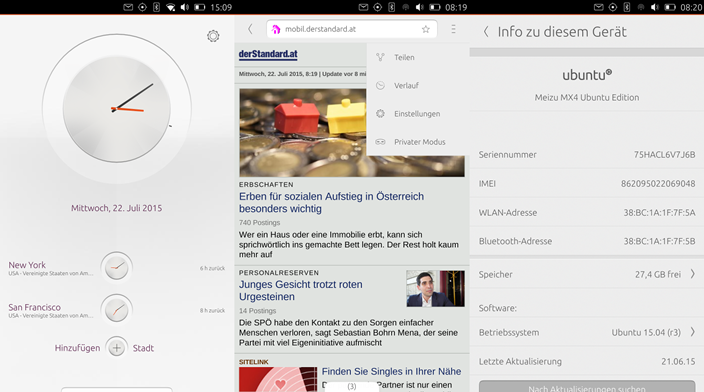Open Einstellungen in browser menu
The width and height of the screenshot is (704, 392).
pos(418,114)
